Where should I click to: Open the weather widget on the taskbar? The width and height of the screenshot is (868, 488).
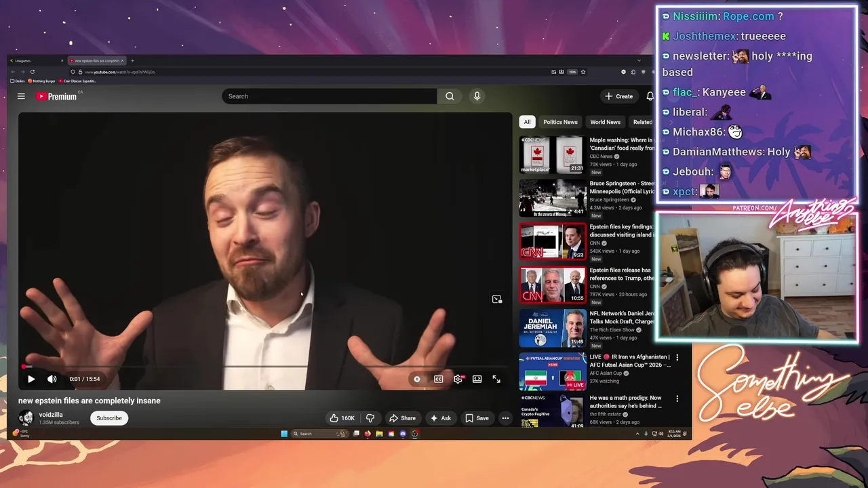click(22, 433)
